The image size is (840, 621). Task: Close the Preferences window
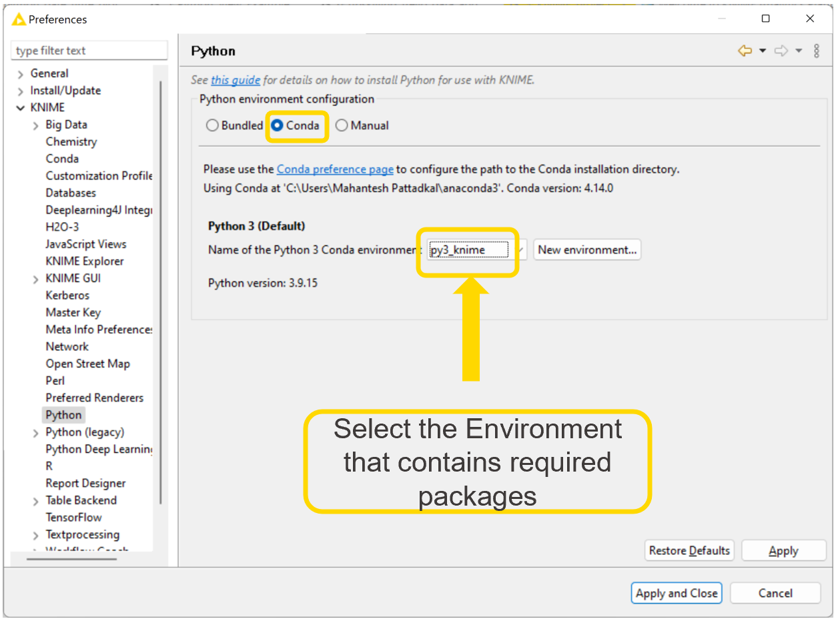tap(810, 19)
